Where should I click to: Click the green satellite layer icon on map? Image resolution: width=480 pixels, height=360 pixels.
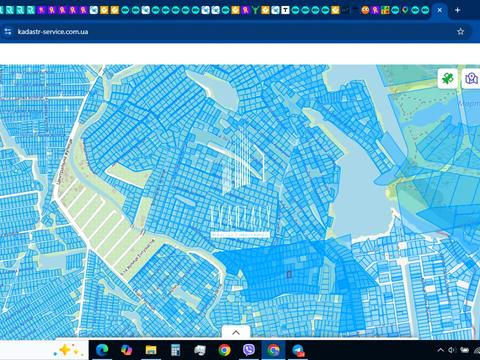(x=448, y=79)
